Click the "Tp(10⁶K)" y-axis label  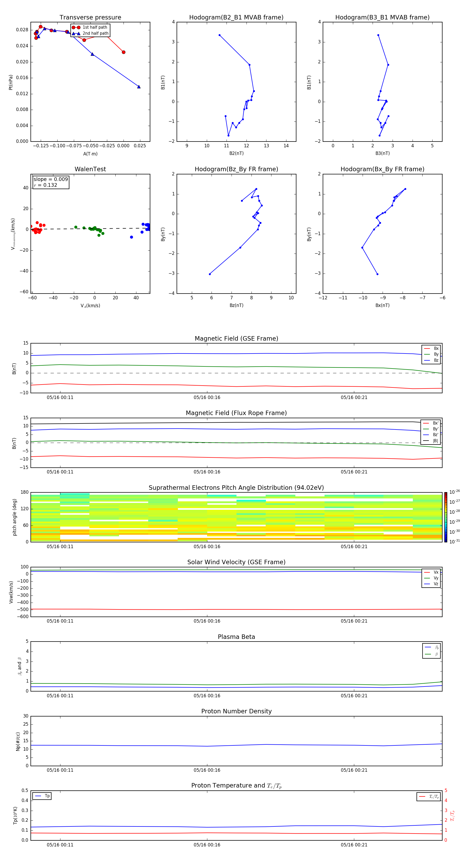[15, 815]
